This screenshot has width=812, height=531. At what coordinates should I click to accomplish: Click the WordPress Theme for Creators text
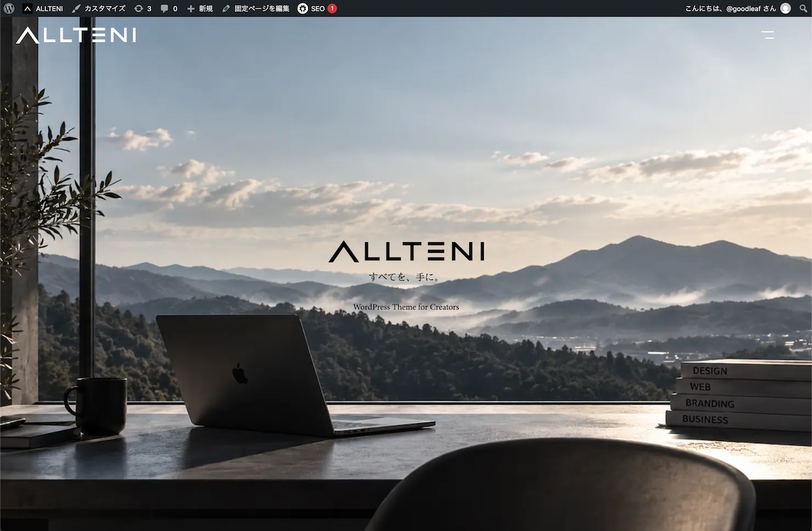coord(406,307)
